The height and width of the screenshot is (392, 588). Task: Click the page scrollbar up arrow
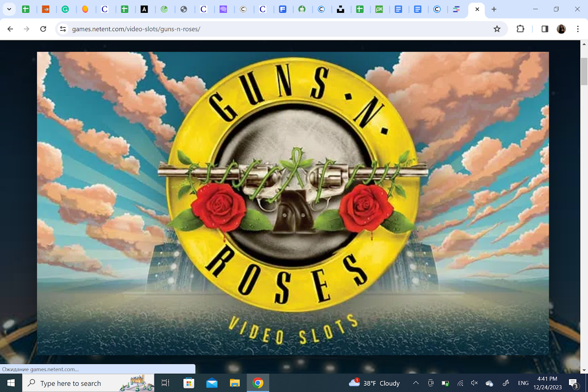pyautogui.click(x=584, y=44)
